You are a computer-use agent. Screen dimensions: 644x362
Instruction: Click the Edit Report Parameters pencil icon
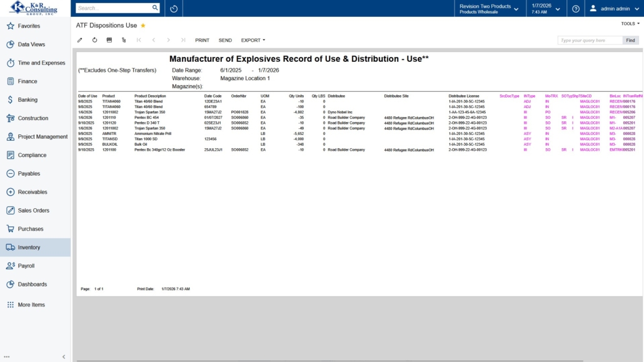80,40
